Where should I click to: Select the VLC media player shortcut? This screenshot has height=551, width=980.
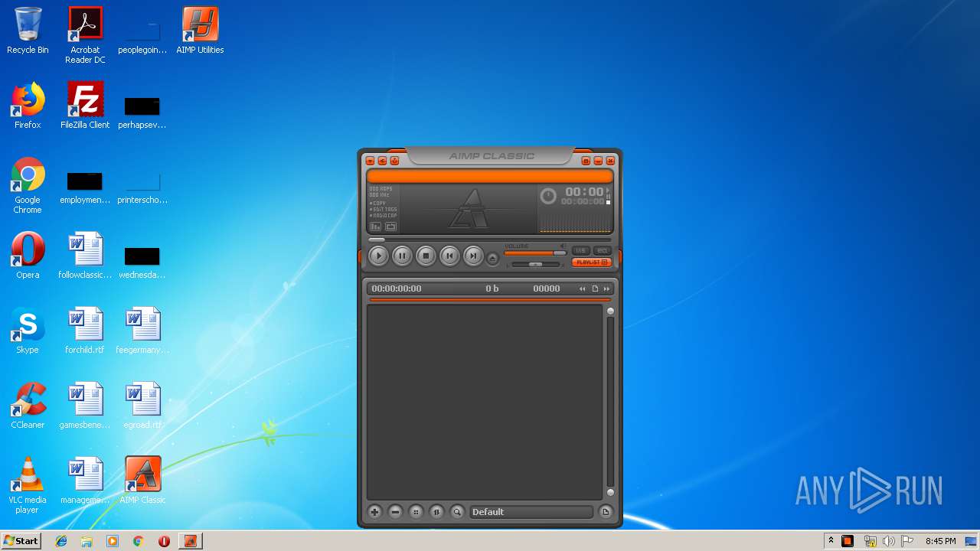[x=28, y=485]
